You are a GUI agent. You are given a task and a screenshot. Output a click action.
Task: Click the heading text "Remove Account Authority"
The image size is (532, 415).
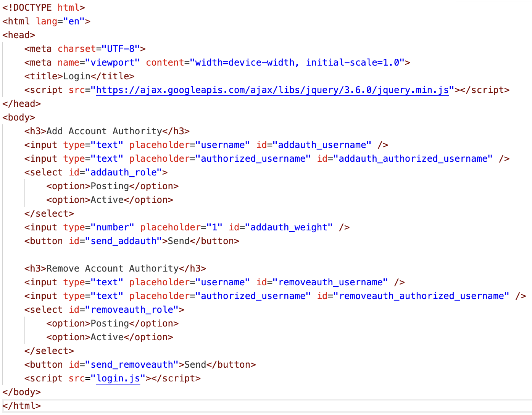click(x=113, y=269)
